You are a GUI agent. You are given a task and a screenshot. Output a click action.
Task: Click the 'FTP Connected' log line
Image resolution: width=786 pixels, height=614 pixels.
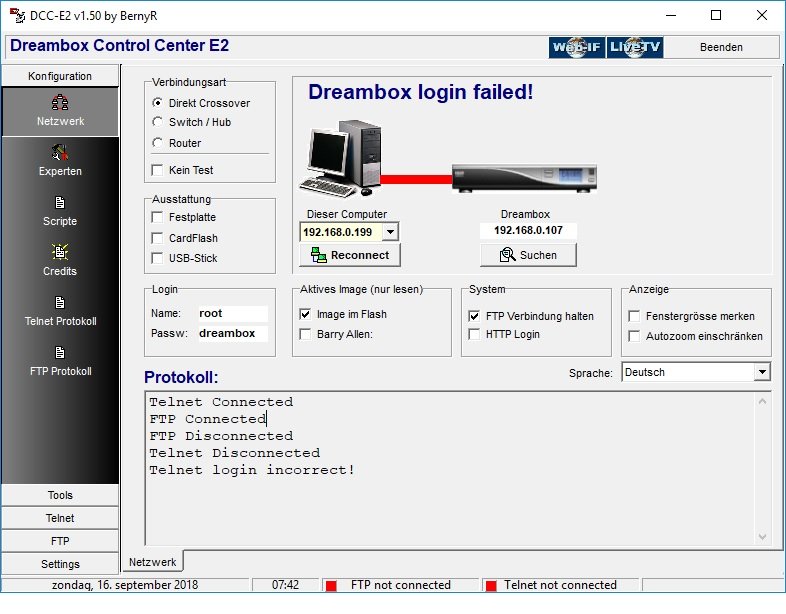coord(208,419)
